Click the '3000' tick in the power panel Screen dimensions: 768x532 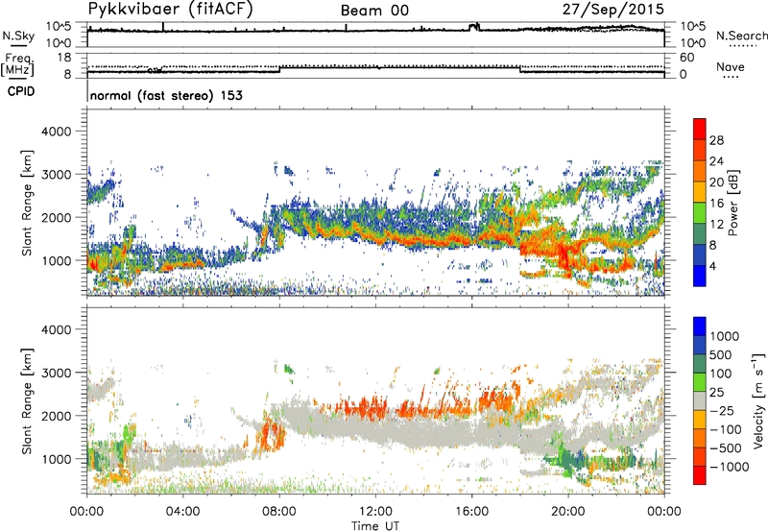(56, 175)
